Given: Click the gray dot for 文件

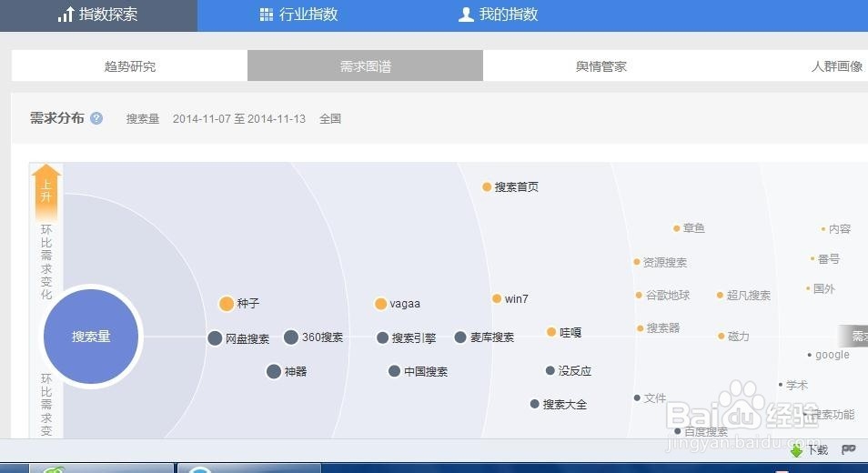Looking at the screenshot, I should [x=637, y=398].
